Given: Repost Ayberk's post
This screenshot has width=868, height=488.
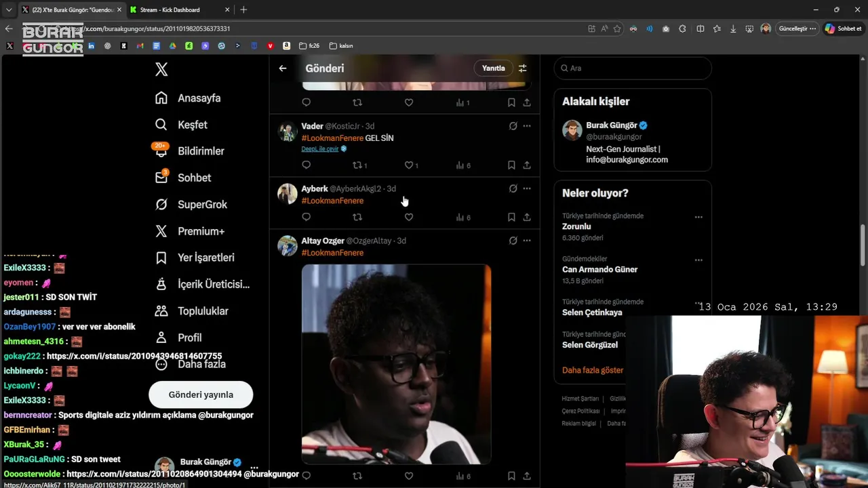Looking at the screenshot, I should pyautogui.click(x=357, y=218).
